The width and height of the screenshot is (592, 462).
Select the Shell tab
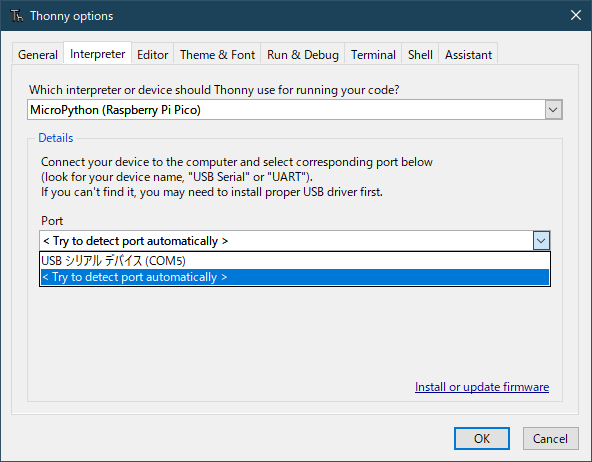[x=420, y=55]
